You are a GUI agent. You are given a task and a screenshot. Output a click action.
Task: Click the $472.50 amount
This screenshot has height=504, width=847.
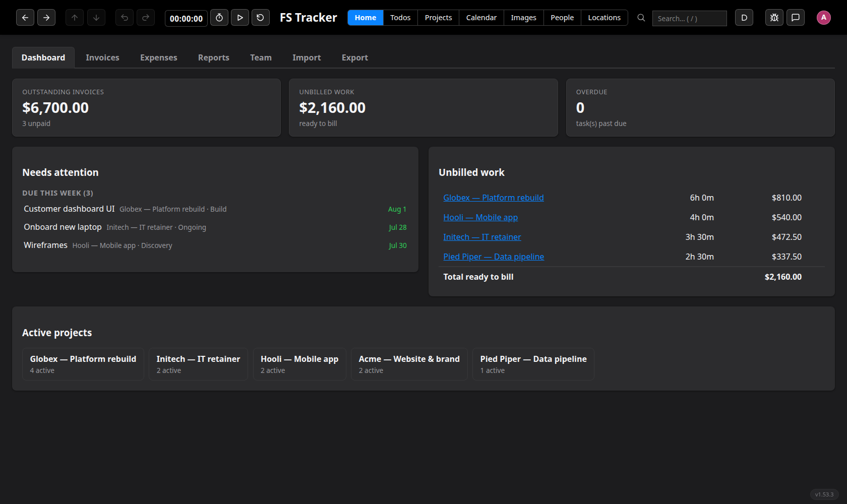click(786, 237)
